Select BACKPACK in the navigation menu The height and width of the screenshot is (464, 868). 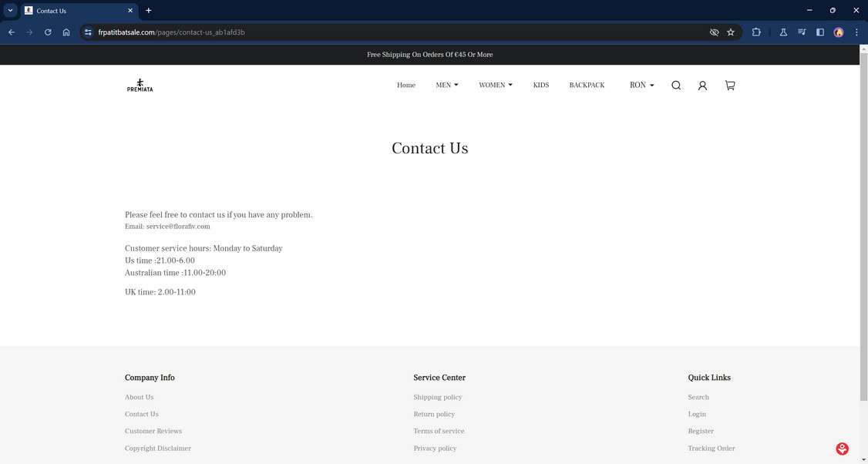(588, 85)
